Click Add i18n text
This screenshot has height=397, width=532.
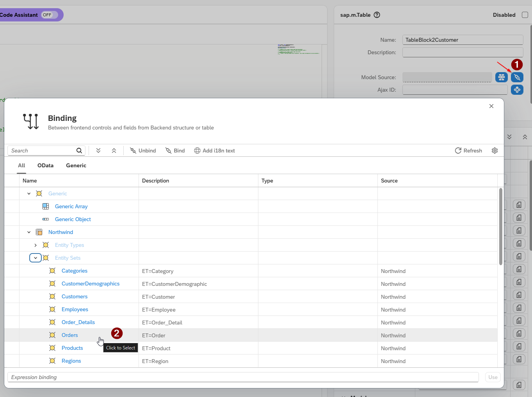tap(214, 151)
